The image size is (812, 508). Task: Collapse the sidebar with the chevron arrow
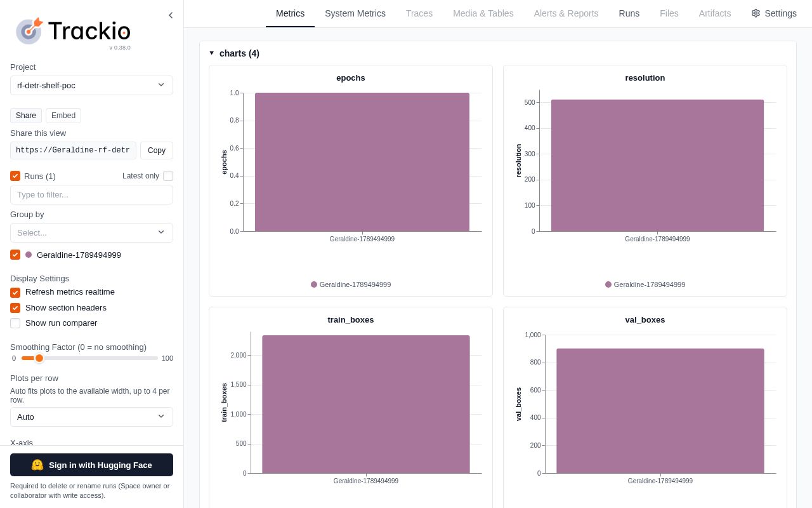pyautogui.click(x=170, y=15)
